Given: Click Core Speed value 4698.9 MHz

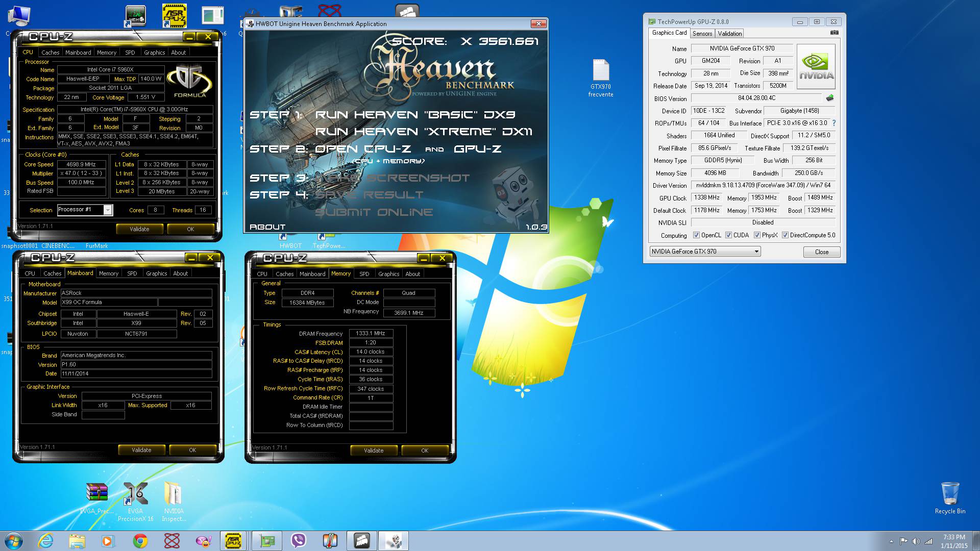Looking at the screenshot, I should [x=81, y=164].
